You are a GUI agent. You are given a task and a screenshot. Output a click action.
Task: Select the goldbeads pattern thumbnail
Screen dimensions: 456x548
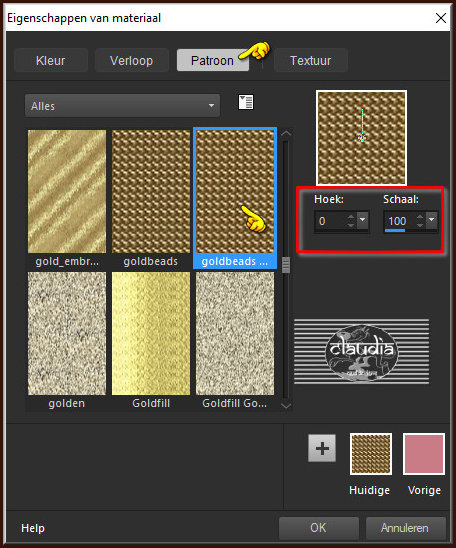click(151, 192)
